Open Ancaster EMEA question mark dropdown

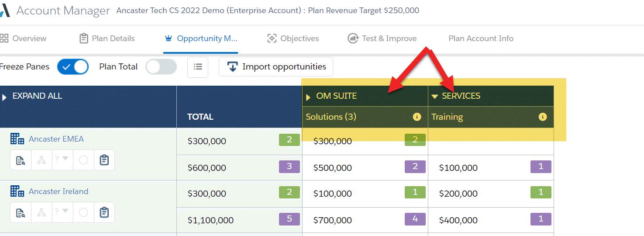click(x=62, y=160)
